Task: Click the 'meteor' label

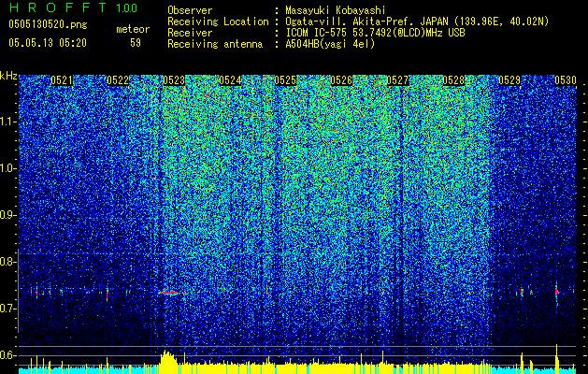Action: pos(133,29)
